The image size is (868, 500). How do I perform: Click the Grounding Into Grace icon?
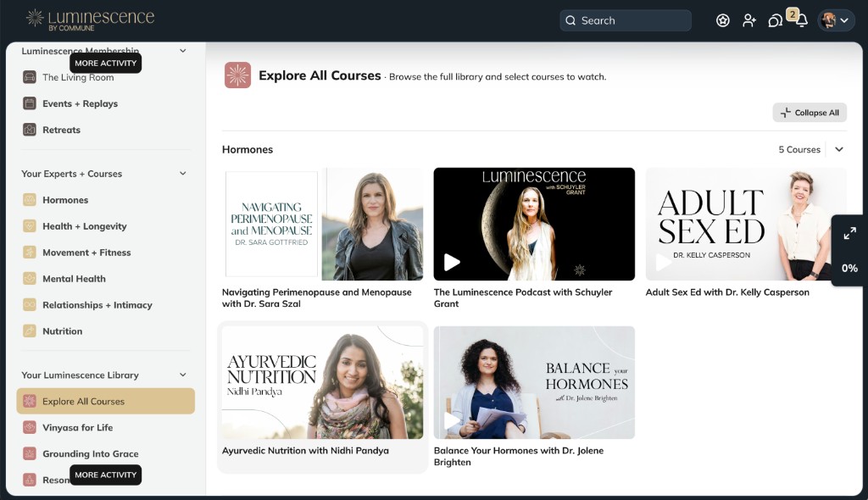[x=30, y=453]
